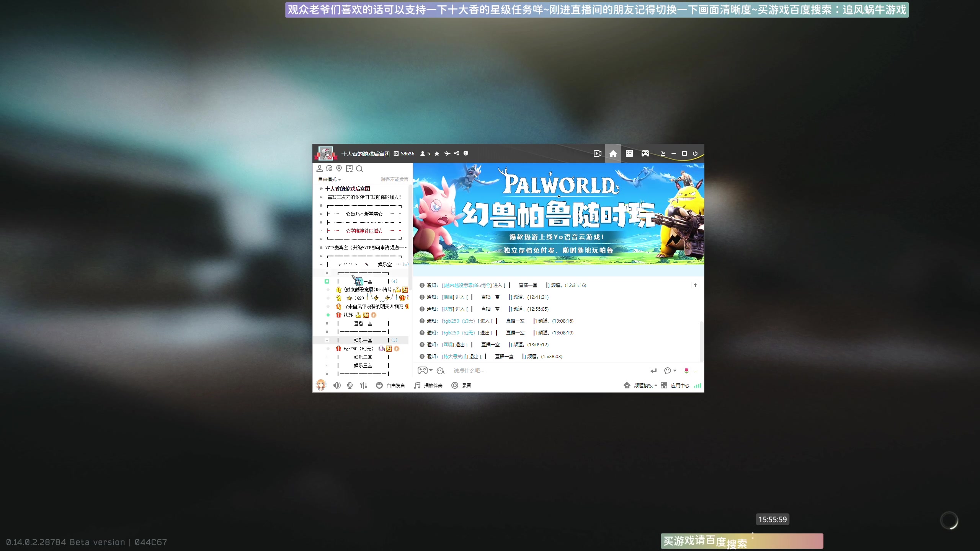The width and height of the screenshot is (980, 551).
Task: Click the 自由发言 speak mode button
Action: (390, 385)
